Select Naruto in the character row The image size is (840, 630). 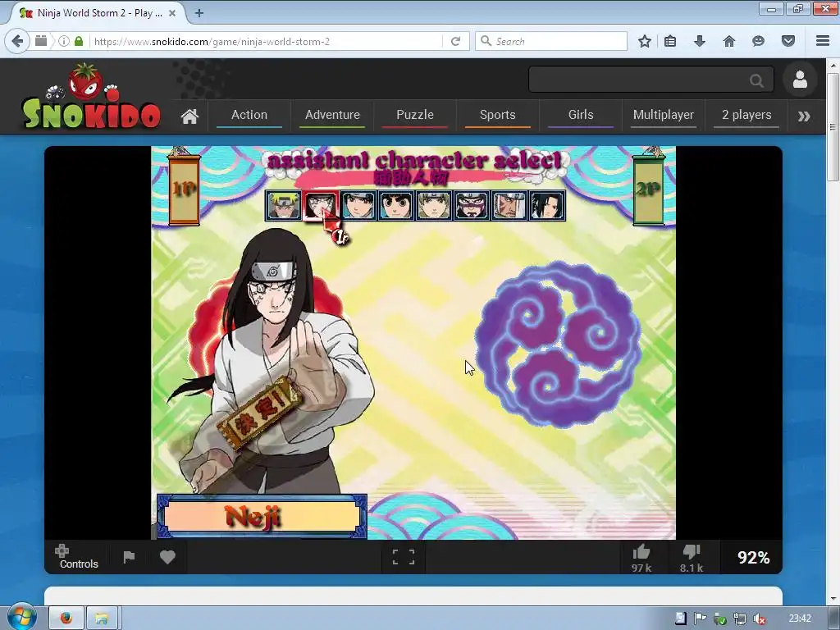coord(283,205)
